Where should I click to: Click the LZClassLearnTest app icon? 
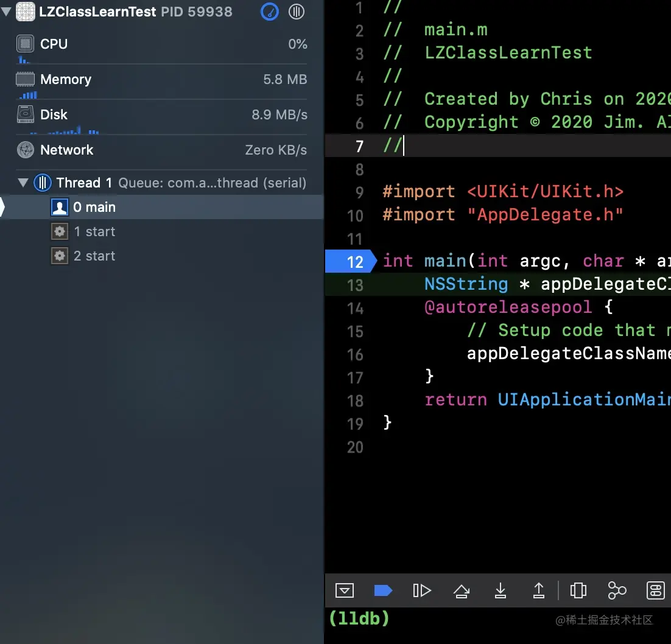[25, 12]
